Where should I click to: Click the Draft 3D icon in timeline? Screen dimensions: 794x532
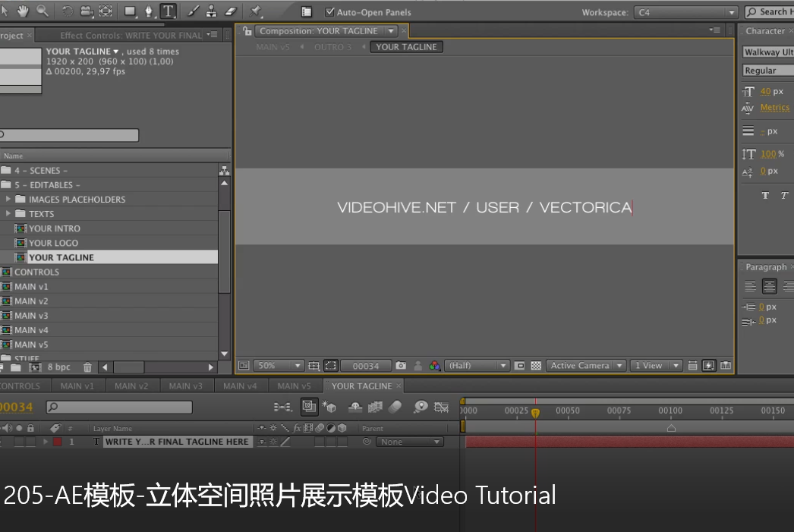click(x=329, y=407)
